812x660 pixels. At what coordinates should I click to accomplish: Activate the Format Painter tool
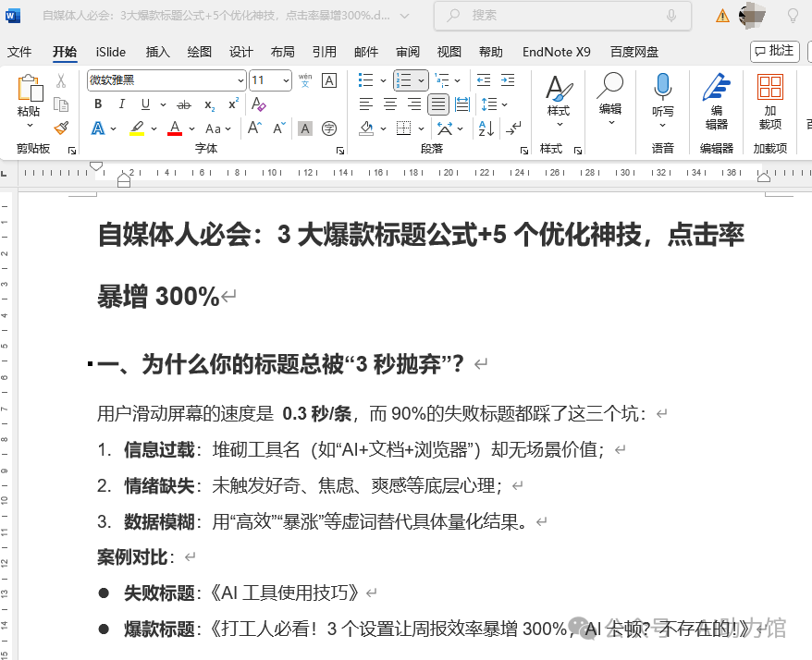[60, 128]
